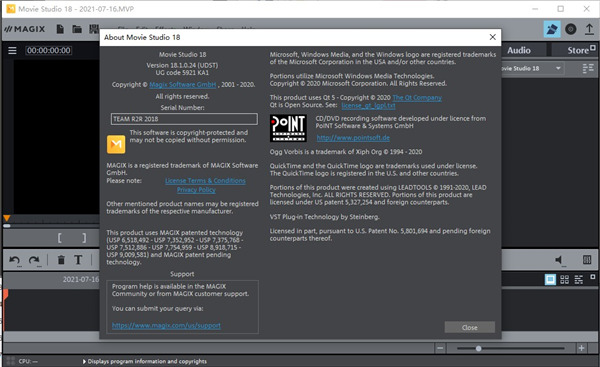Screen dimensions: 600x367
Task: Click the New project file icon
Action: point(60,29)
